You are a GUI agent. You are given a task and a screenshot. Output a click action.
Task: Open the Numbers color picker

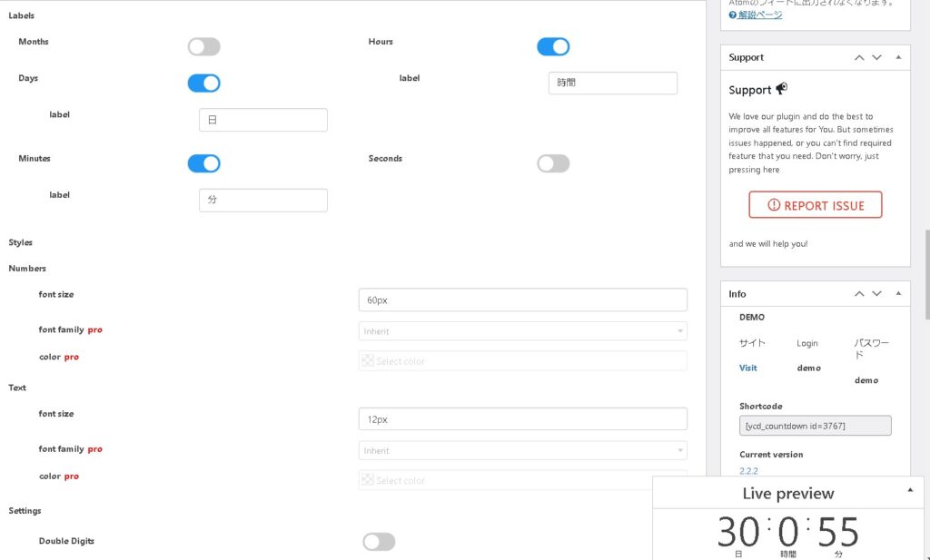pos(522,361)
